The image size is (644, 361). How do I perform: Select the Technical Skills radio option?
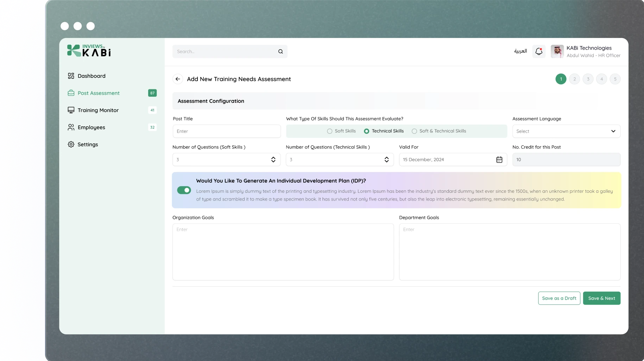point(384,131)
